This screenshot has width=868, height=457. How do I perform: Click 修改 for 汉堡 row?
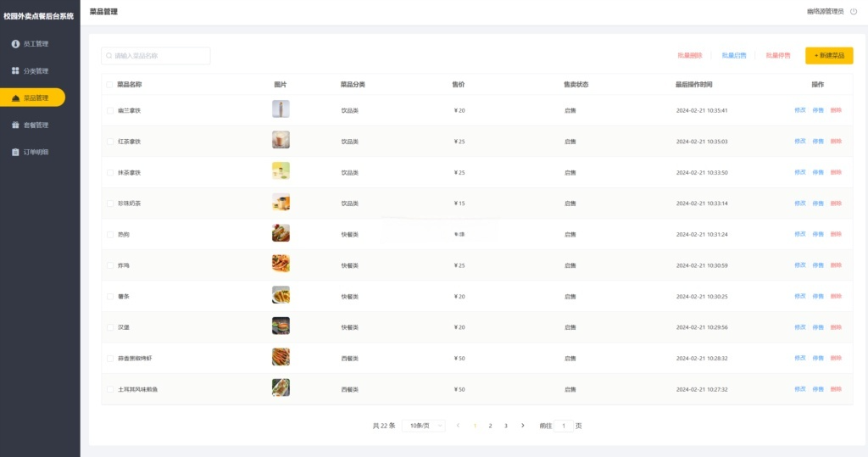coord(799,327)
